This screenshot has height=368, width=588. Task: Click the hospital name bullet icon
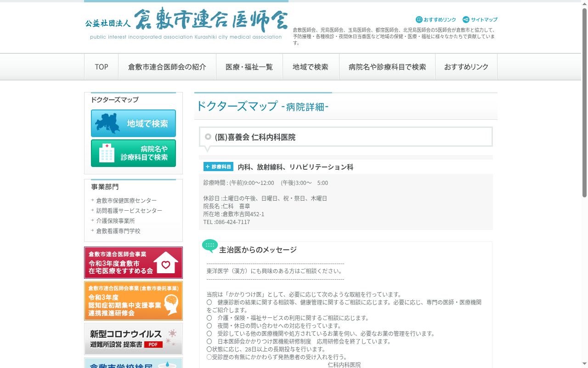click(208, 137)
